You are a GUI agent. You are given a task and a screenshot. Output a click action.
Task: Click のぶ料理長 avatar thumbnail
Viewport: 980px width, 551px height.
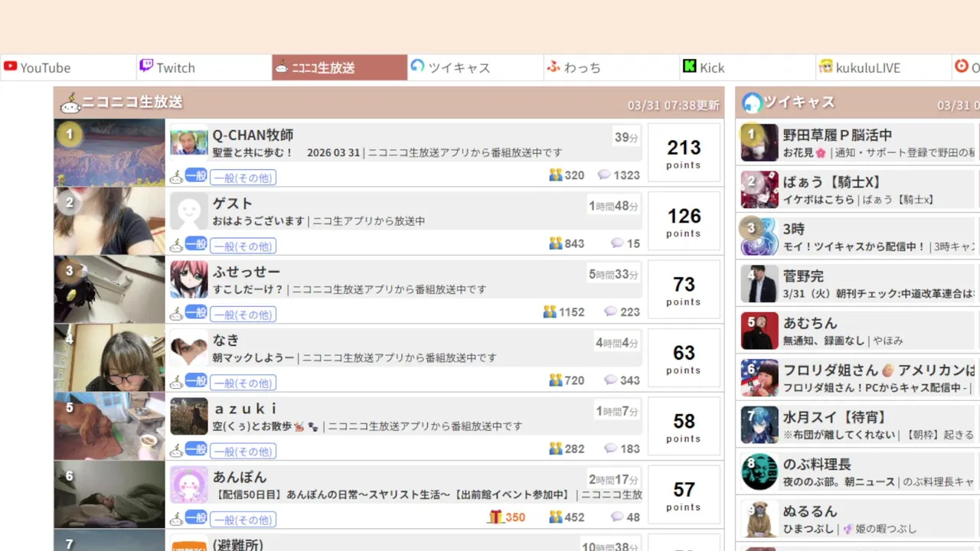pyautogui.click(x=759, y=472)
